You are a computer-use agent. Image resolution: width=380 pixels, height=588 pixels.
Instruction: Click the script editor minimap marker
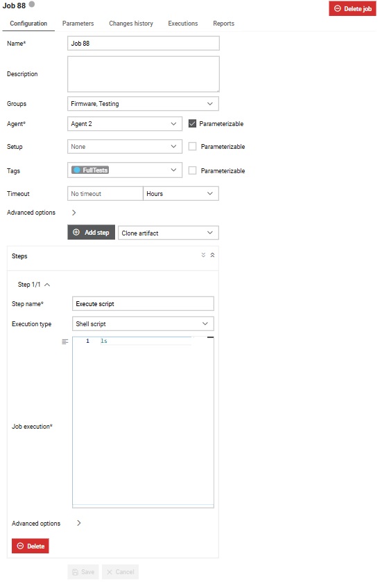point(210,337)
